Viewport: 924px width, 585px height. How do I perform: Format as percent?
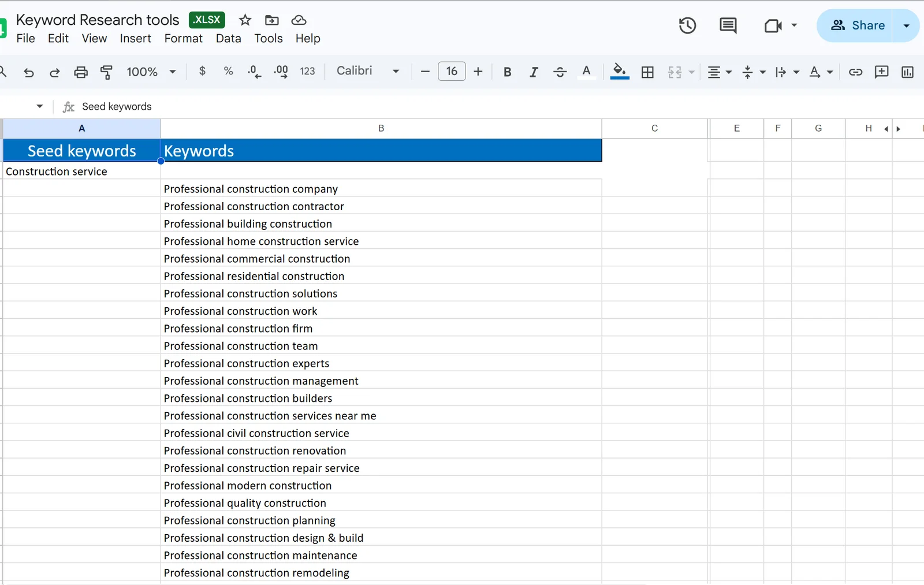[228, 71]
